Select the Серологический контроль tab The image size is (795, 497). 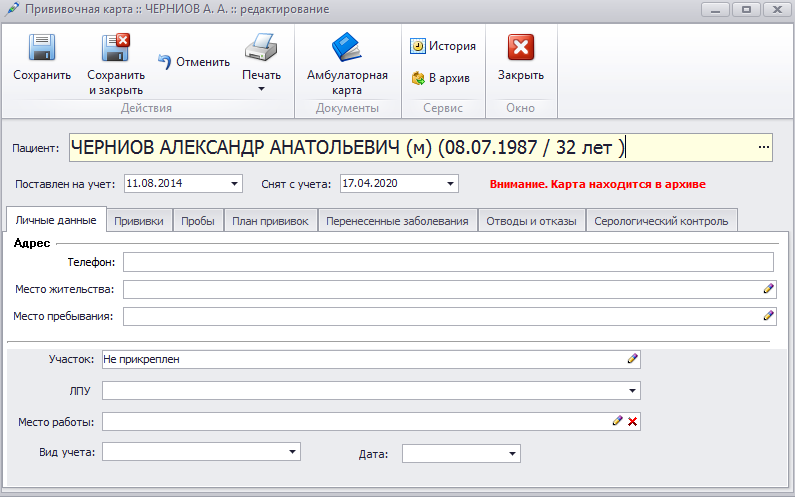coord(661,221)
